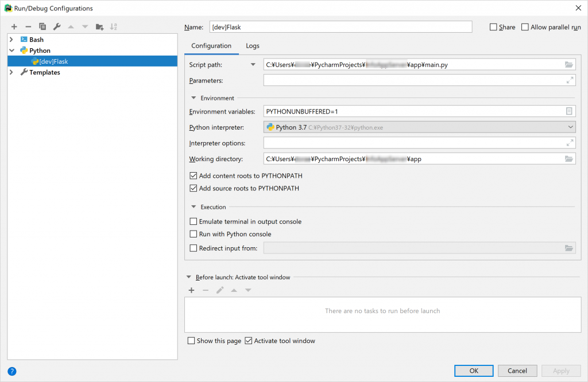Click the browse folder icon for Script path
The width and height of the screenshot is (588, 382).
pos(569,65)
